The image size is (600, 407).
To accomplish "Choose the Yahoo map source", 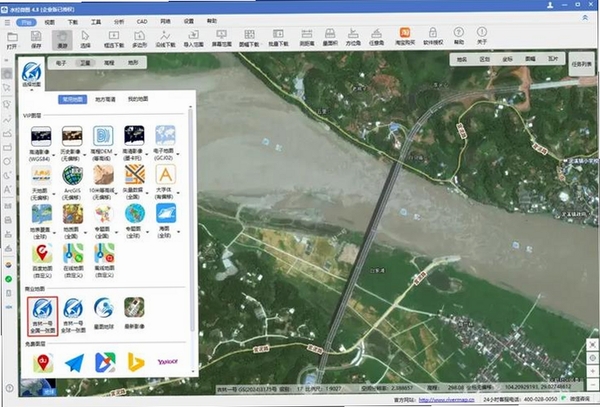I will point(168,361).
